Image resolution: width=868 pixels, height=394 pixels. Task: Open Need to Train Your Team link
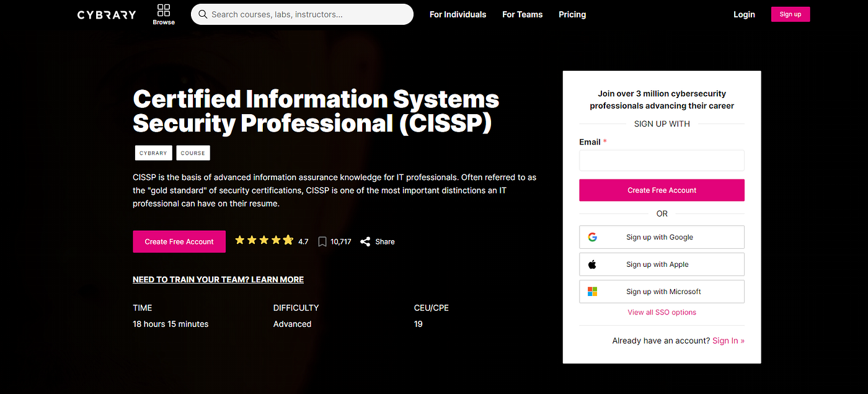point(218,280)
